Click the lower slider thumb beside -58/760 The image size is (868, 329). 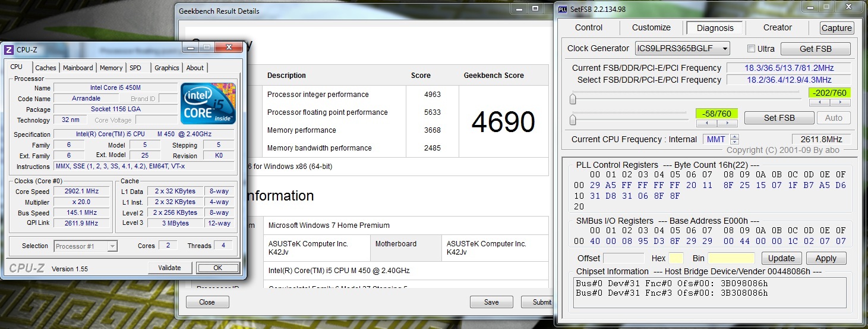(573, 120)
